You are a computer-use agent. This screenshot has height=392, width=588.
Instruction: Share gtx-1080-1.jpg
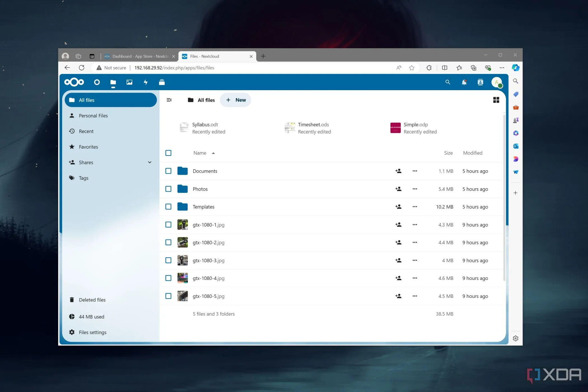click(x=398, y=225)
